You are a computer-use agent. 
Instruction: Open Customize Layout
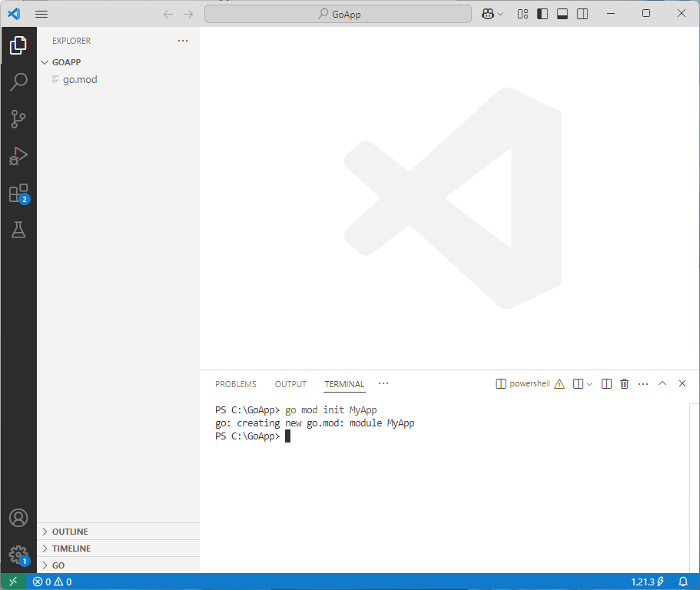click(523, 15)
